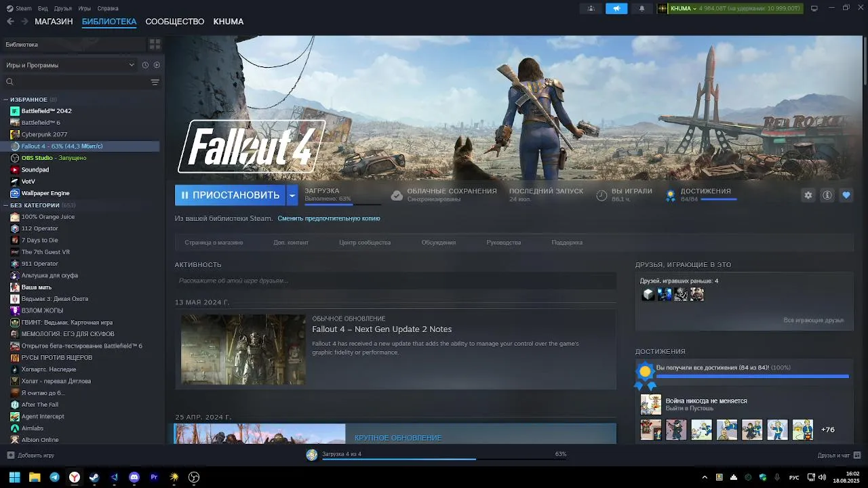Image resolution: width=868 pixels, height=488 pixels.
Task: Open the Friends menu
Action: [x=62, y=9]
